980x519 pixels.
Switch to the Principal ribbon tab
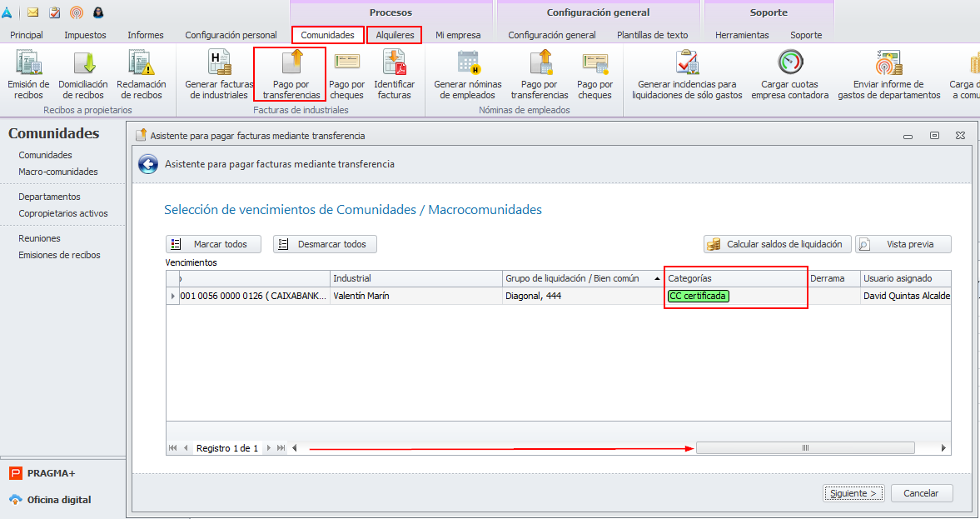(27, 35)
